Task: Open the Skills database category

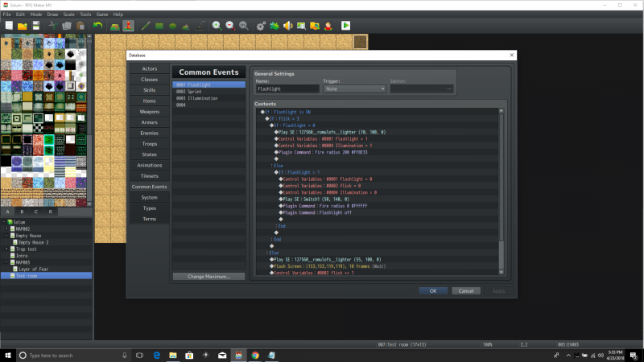Action: coord(150,90)
